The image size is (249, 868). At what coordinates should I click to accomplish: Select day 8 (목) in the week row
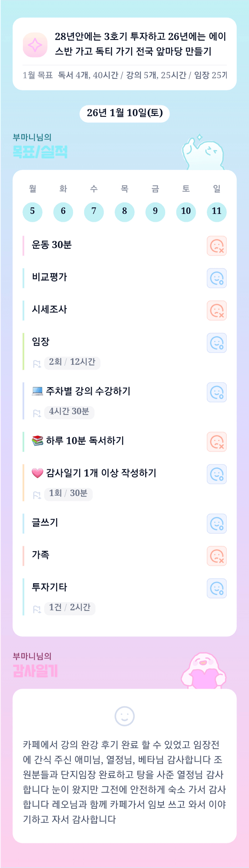pyautogui.click(x=124, y=212)
